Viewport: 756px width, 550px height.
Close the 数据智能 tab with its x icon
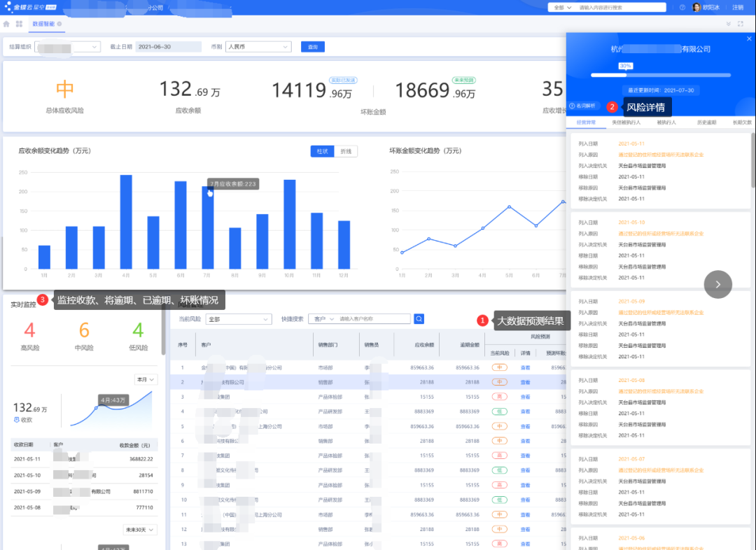[59, 24]
